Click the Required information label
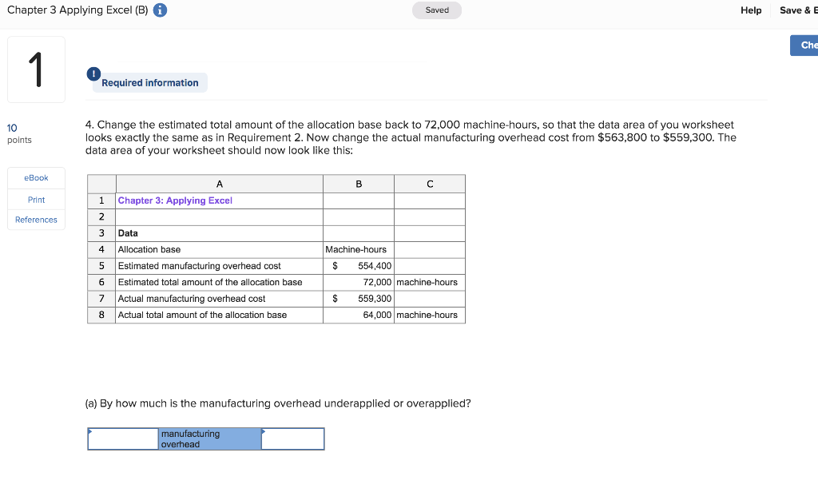Viewport: 818px width, 504px height. tap(149, 83)
